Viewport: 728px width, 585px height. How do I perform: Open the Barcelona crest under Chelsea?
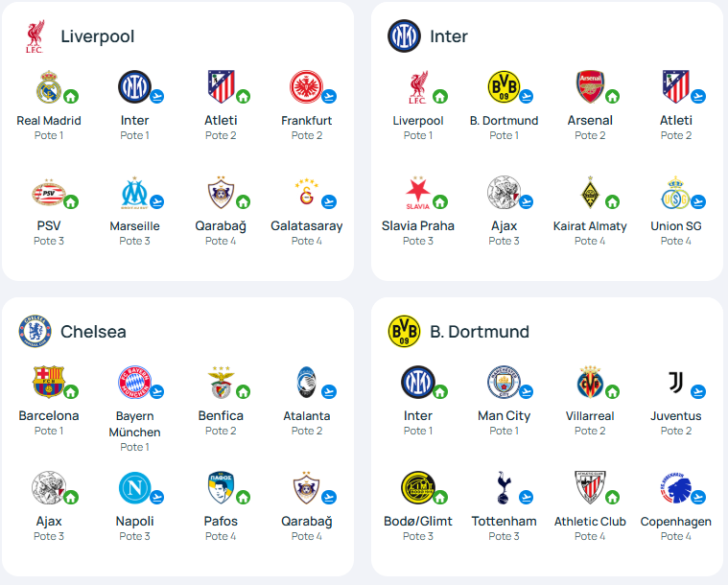tap(49, 382)
